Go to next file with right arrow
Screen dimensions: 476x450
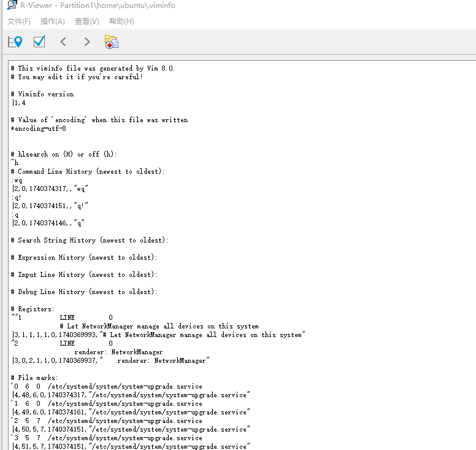coord(87,42)
